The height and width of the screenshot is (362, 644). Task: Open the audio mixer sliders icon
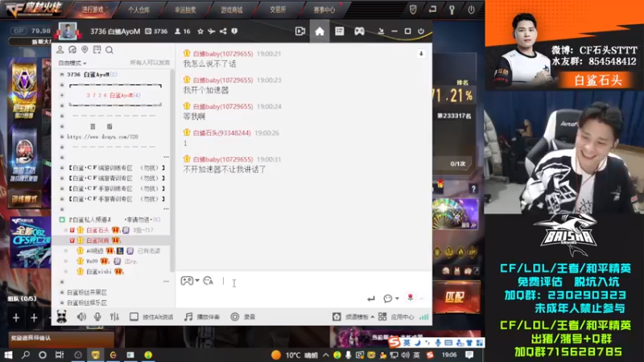pos(114,316)
